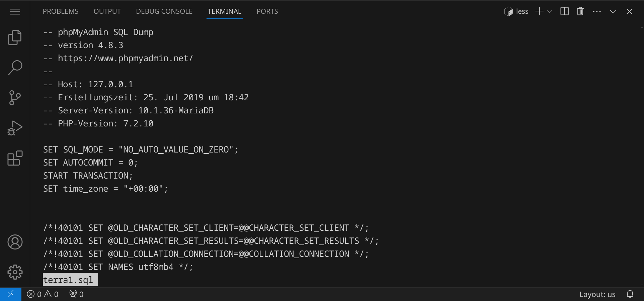Switch to the DEBUG CONSOLE tab
The image size is (644, 301).
[x=164, y=11]
